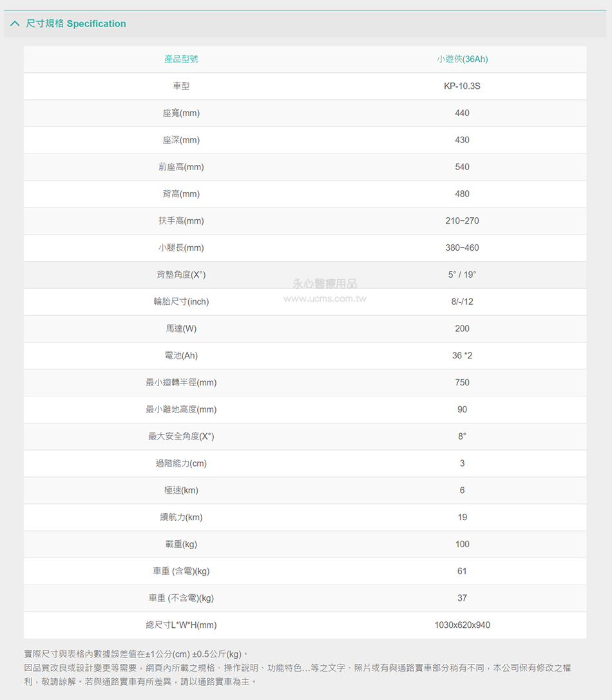Click the 車重 (含電)(kg) row label
Image resolution: width=612 pixels, height=700 pixels.
click(181, 572)
